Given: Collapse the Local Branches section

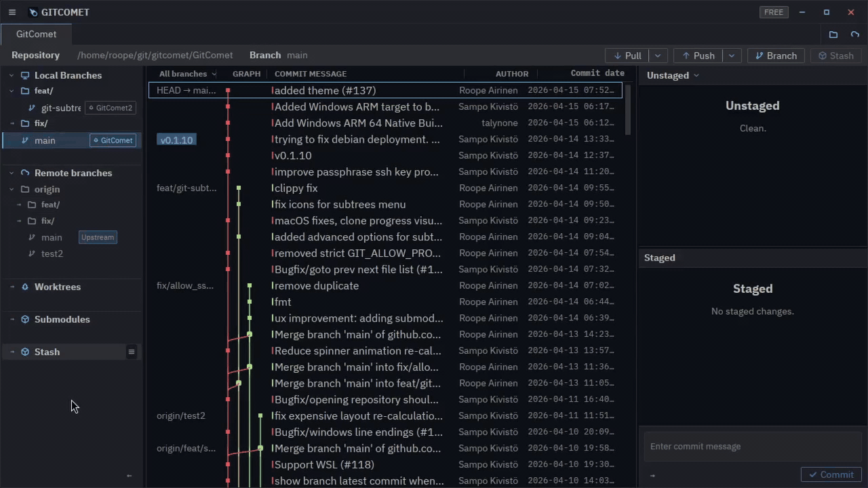Looking at the screenshot, I should click(12, 75).
